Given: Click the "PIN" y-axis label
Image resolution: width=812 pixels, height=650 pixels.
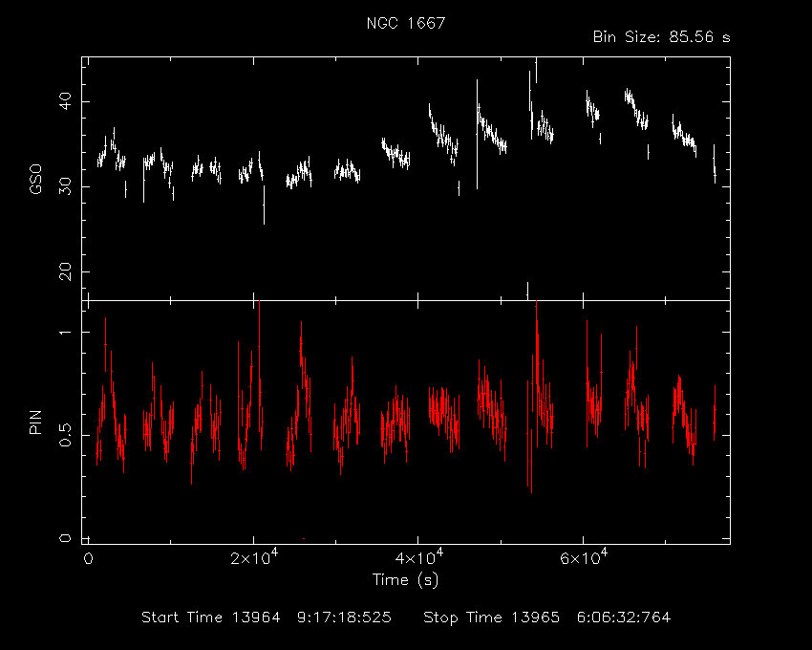Looking at the screenshot, I should (35, 422).
